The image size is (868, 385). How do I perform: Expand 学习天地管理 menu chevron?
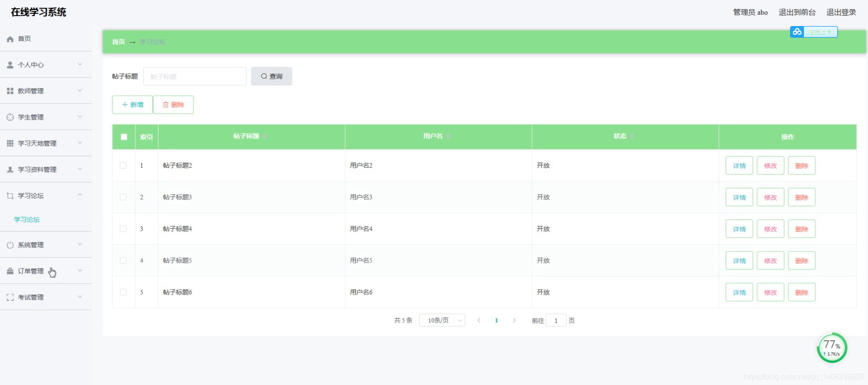pyautogui.click(x=80, y=143)
